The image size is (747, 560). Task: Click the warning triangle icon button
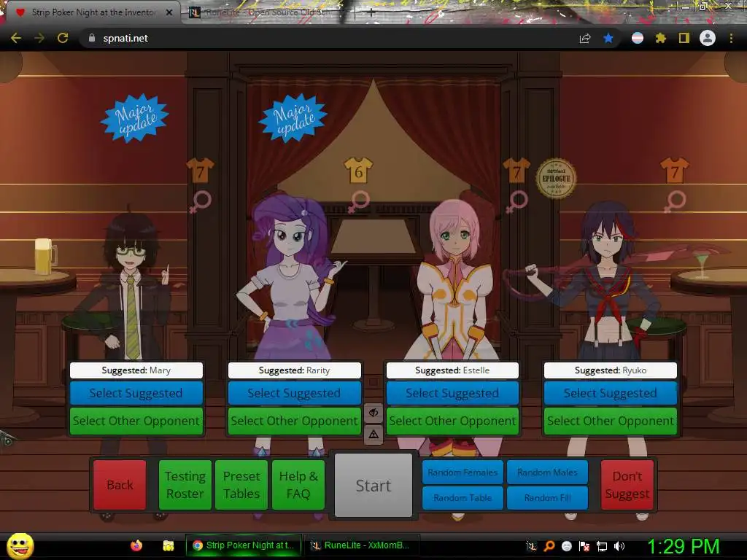pyautogui.click(x=373, y=435)
